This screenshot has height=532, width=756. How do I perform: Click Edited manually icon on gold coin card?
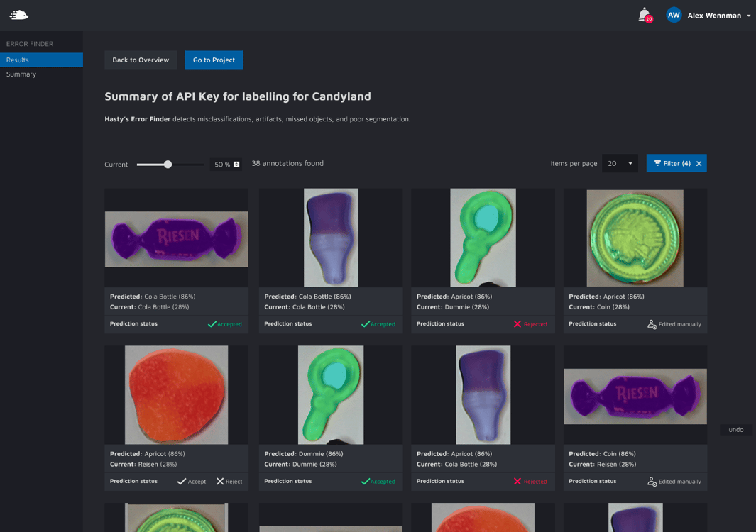(x=652, y=324)
